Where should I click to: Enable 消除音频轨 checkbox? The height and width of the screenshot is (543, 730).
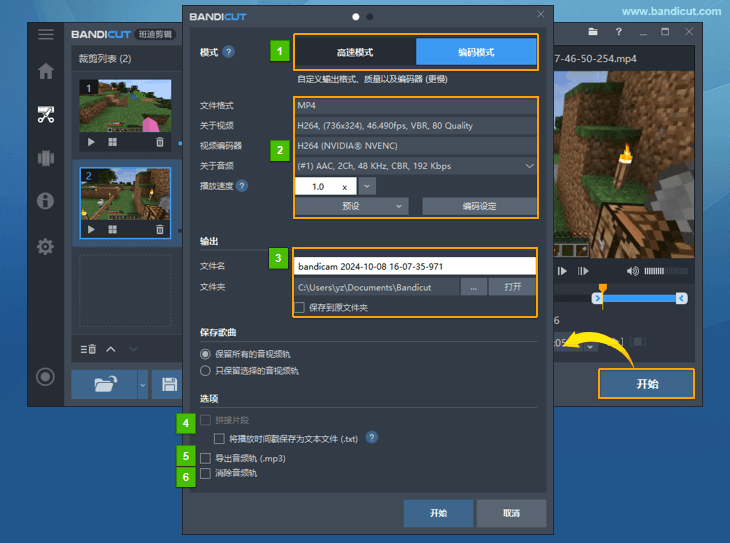coord(205,473)
